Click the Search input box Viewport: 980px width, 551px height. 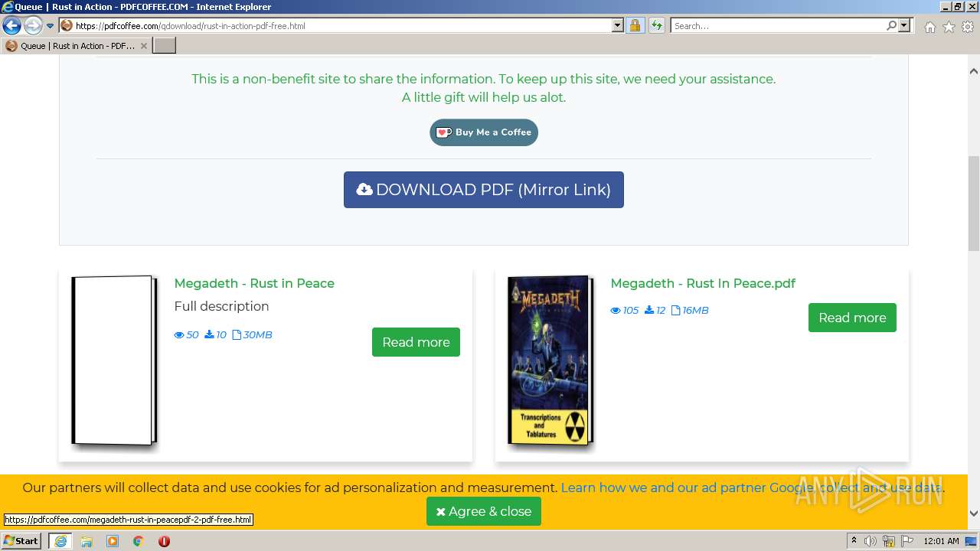(x=778, y=26)
